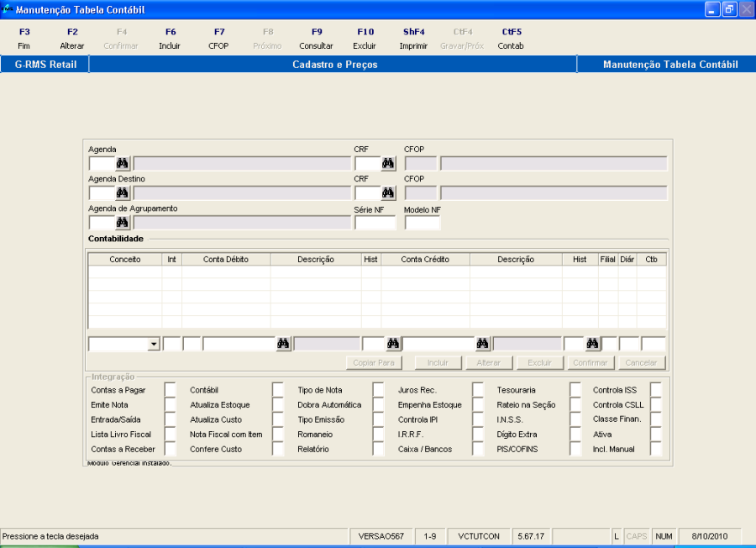Check the Controla ISS box
756x548 pixels.
click(656, 389)
